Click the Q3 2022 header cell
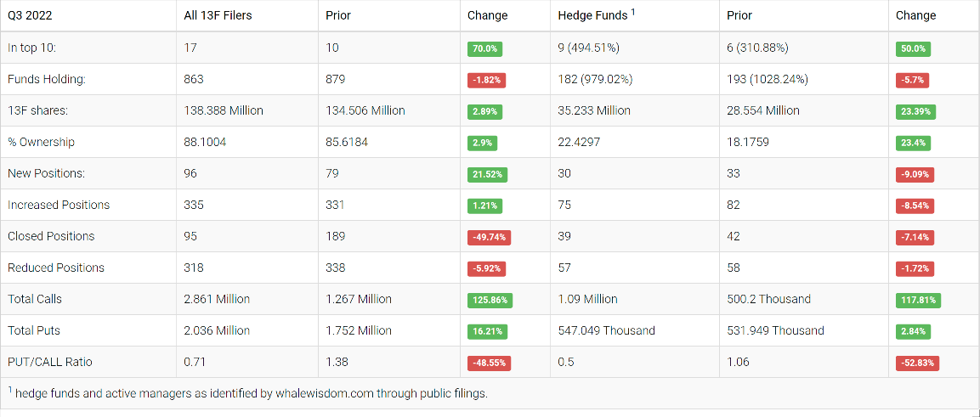 coord(29,15)
